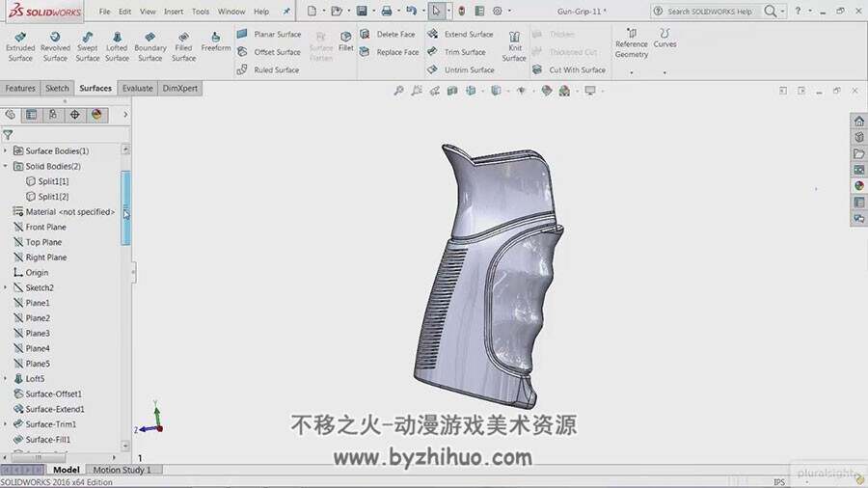868x488 pixels.
Task: Switch to the DimXpert tab
Action: 180,88
